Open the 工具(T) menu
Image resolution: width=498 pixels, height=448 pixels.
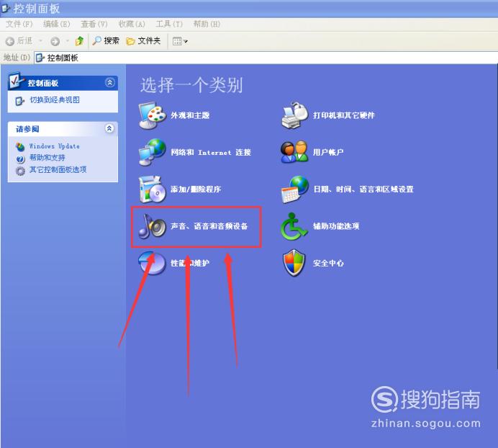(x=169, y=24)
